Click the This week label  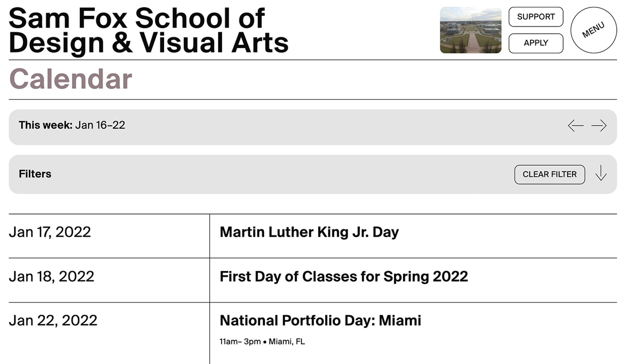tap(45, 125)
